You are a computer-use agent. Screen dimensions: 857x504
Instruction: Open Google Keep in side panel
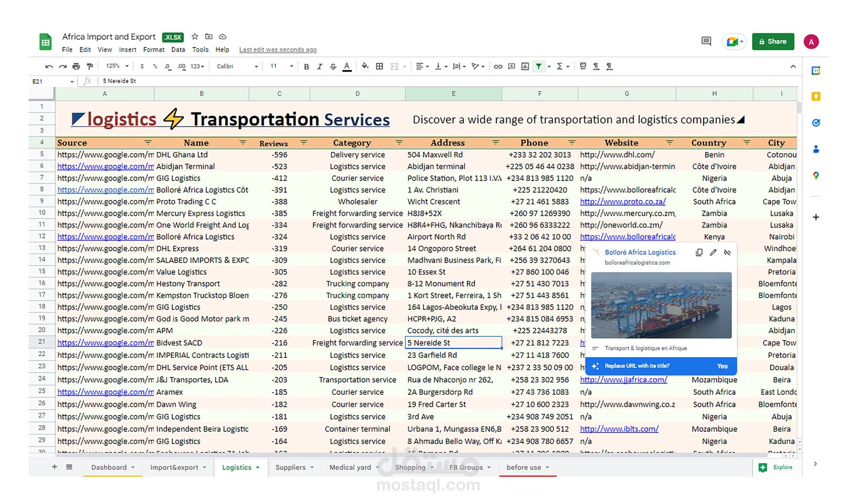816,97
